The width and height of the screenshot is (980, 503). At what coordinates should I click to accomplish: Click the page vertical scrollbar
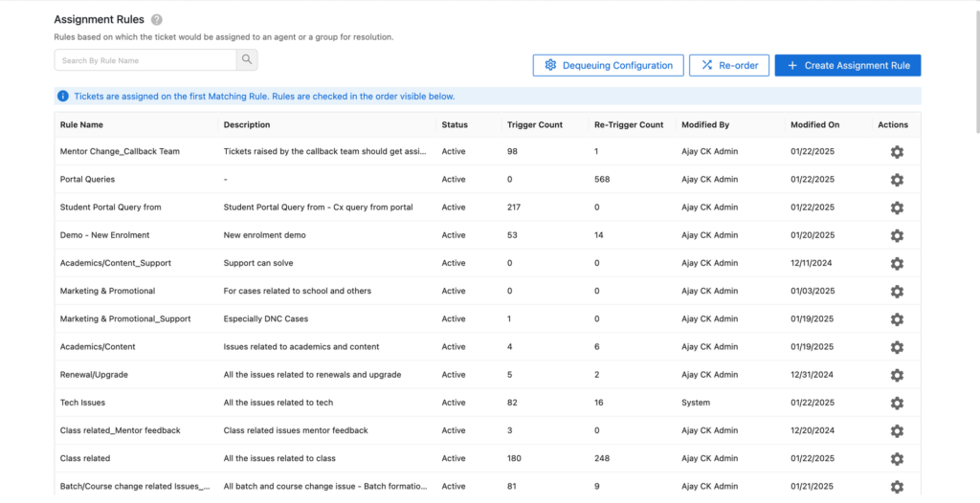pos(977,72)
